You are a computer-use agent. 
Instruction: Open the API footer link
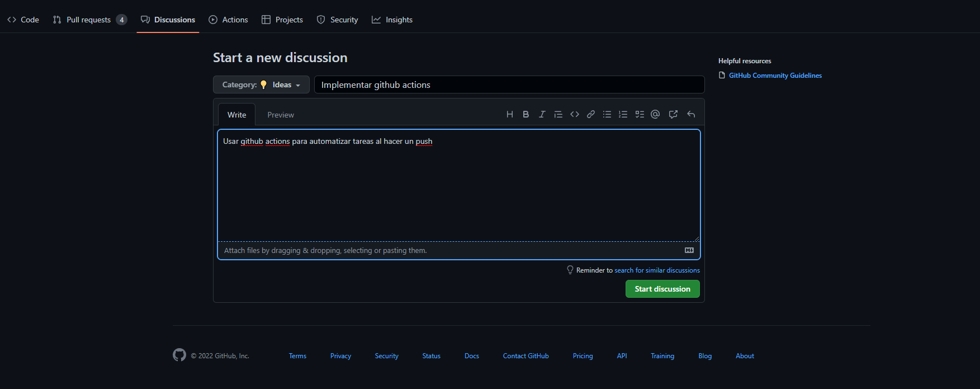click(622, 356)
